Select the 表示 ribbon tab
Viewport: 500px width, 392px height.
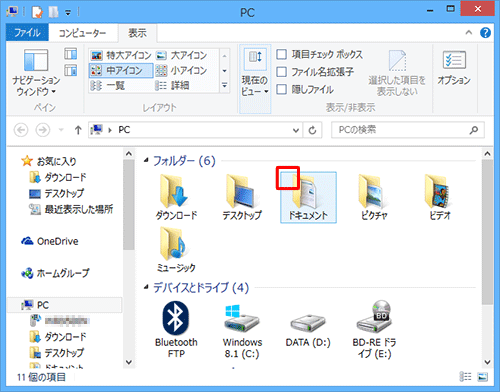pyautogui.click(x=137, y=33)
